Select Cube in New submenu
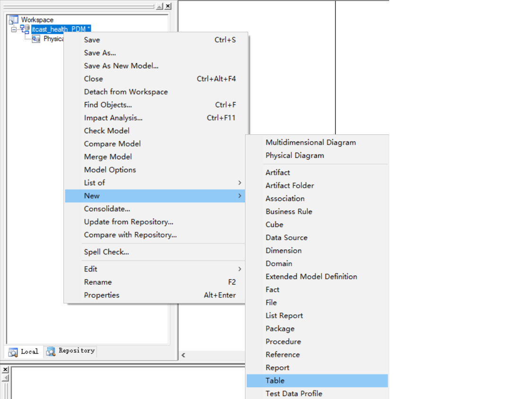532x399 pixels. [317, 225]
